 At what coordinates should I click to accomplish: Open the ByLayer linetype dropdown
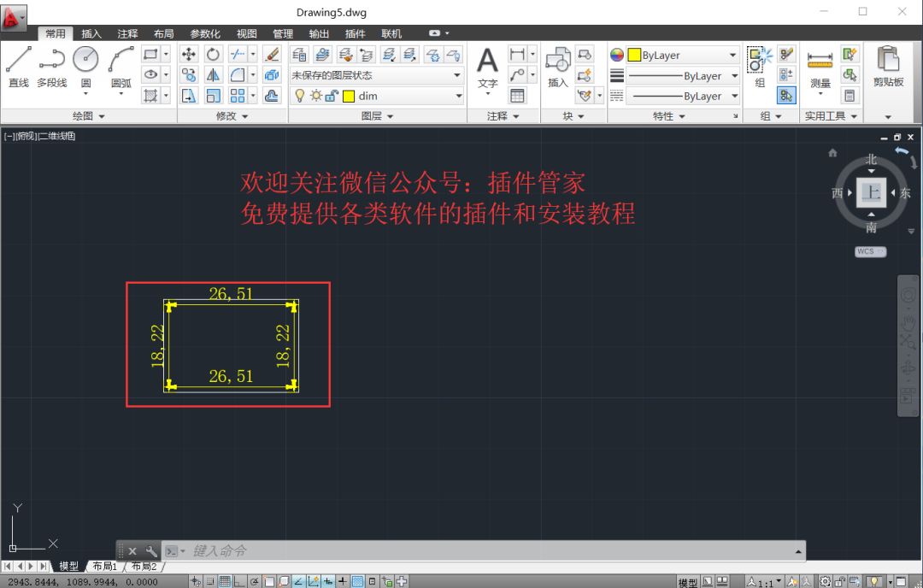682,96
